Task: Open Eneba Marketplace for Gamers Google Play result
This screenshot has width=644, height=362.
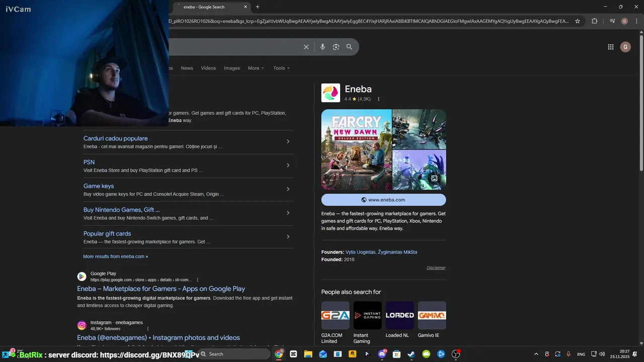Action: [161, 289]
